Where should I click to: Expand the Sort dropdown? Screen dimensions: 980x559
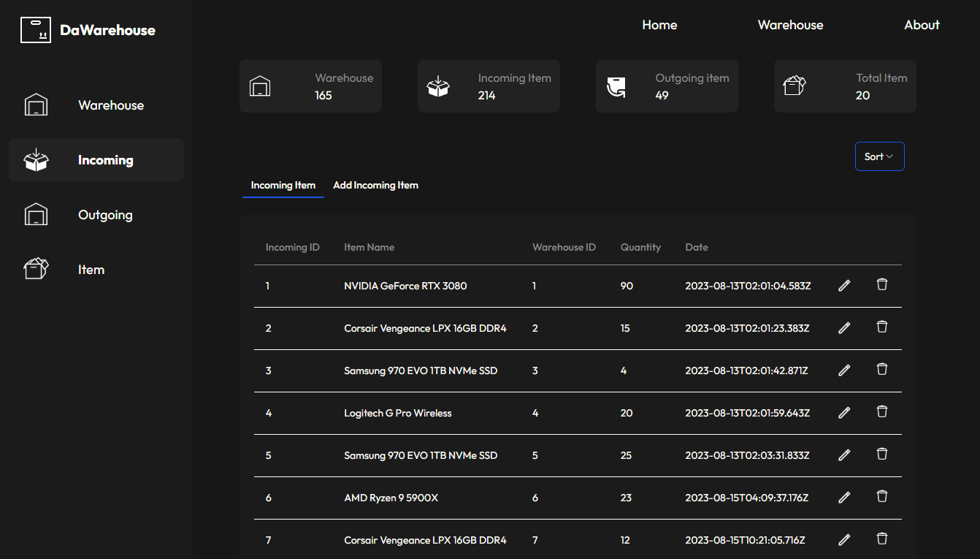coord(879,156)
